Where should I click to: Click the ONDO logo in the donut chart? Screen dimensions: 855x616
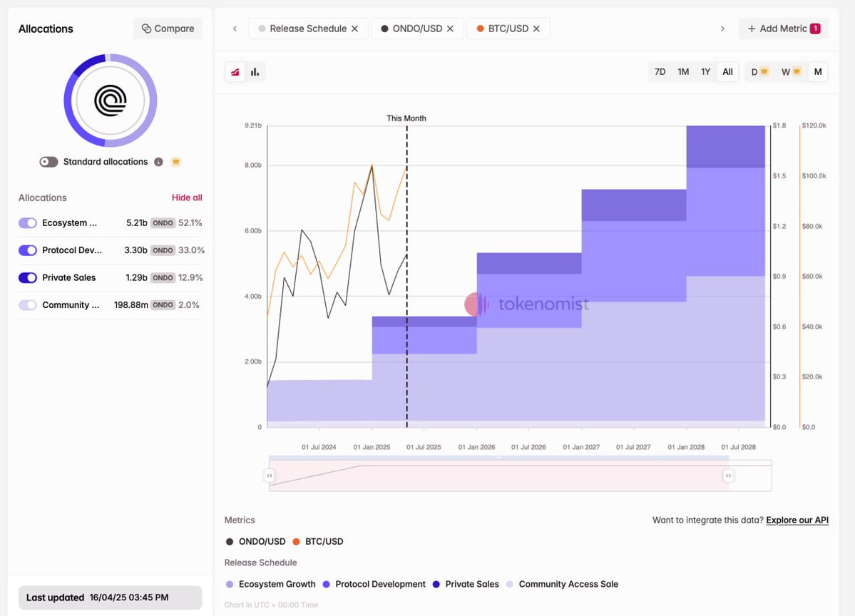(x=111, y=101)
